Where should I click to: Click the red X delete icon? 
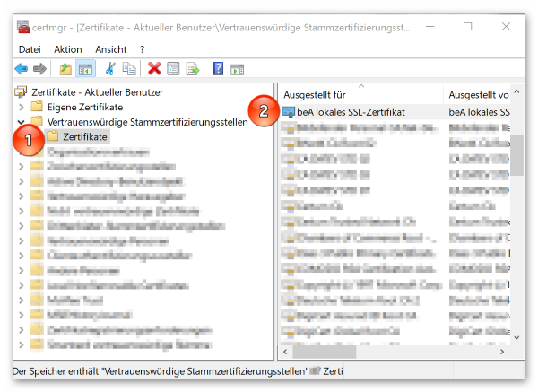154,69
